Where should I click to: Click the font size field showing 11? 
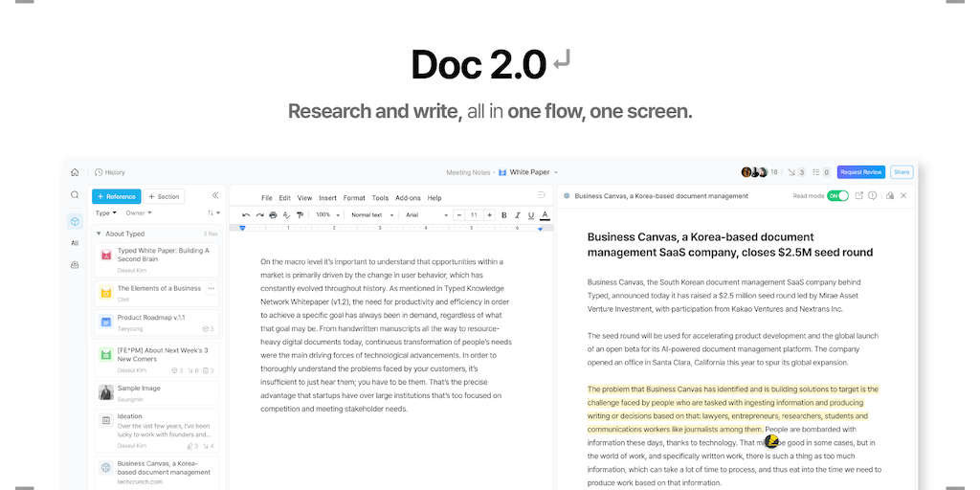474,215
